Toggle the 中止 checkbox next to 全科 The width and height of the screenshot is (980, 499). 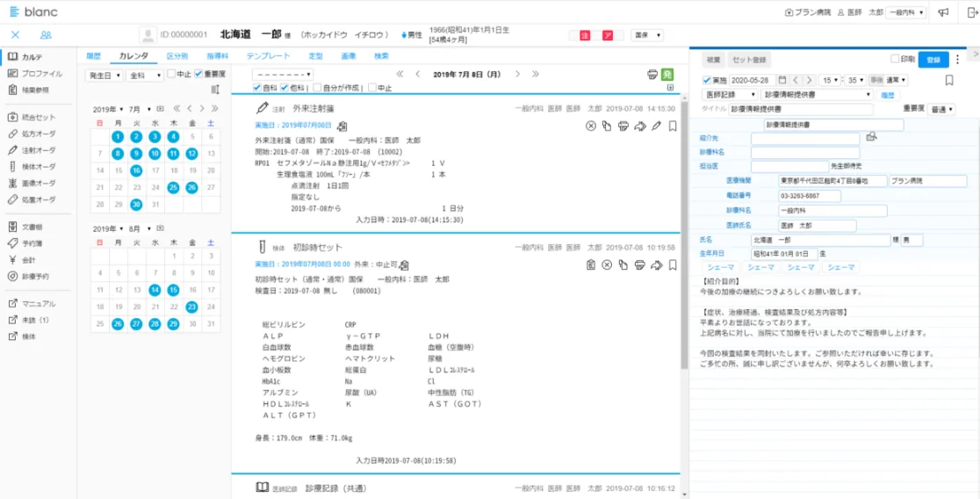(170, 74)
